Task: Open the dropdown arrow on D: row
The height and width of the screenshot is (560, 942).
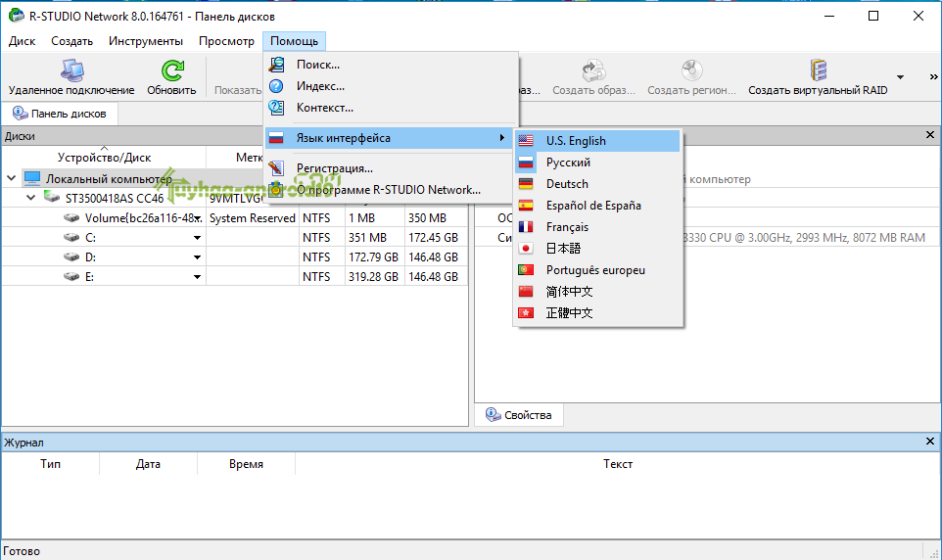Action: point(197,257)
